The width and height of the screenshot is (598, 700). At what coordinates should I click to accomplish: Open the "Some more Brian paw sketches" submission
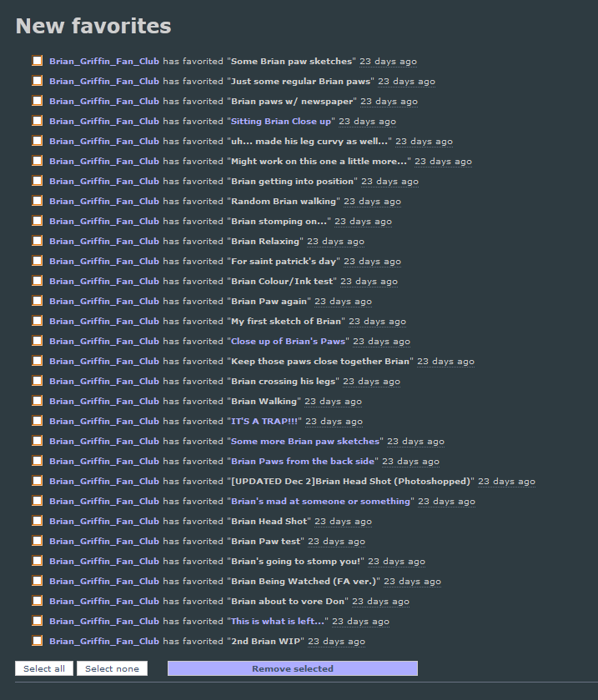(x=305, y=441)
